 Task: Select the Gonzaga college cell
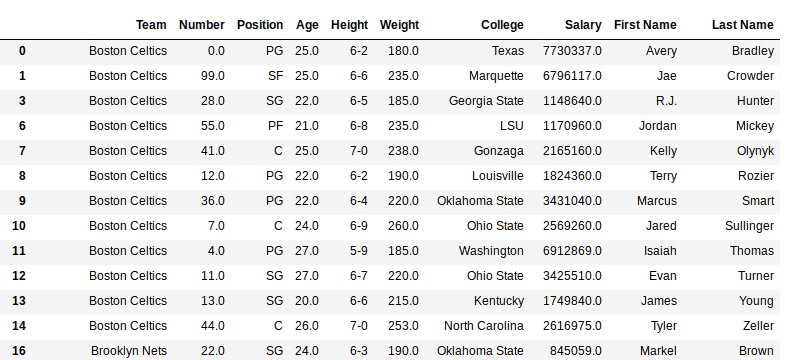pyautogui.click(x=499, y=151)
